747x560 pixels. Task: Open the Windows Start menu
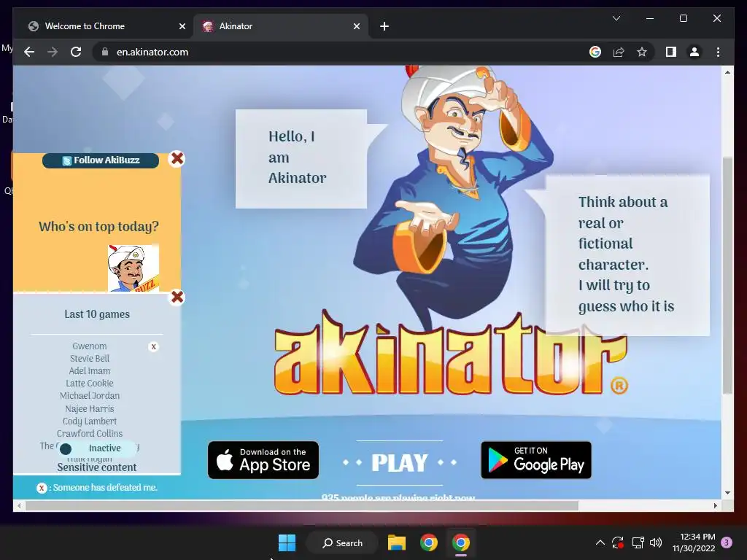287,542
